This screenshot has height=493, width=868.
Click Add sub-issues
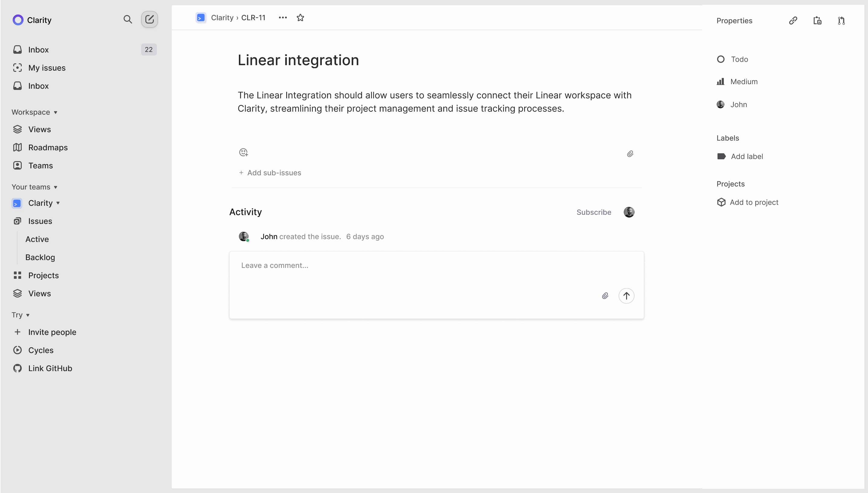[270, 173]
